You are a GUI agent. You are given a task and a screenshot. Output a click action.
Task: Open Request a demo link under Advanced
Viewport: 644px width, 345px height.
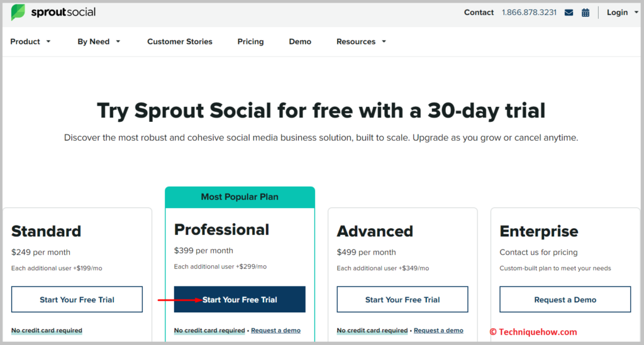tap(438, 330)
